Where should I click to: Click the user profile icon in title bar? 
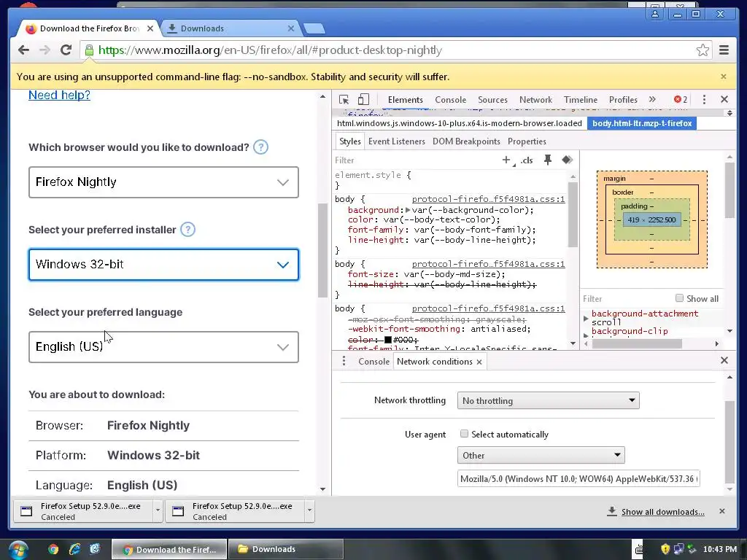pyautogui.click(x=655, y=14)
